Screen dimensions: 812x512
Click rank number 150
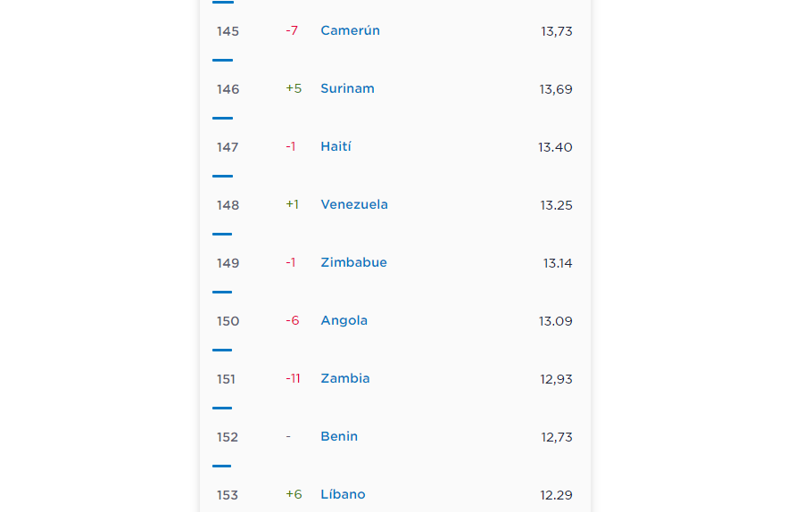[x=228, y=321]
